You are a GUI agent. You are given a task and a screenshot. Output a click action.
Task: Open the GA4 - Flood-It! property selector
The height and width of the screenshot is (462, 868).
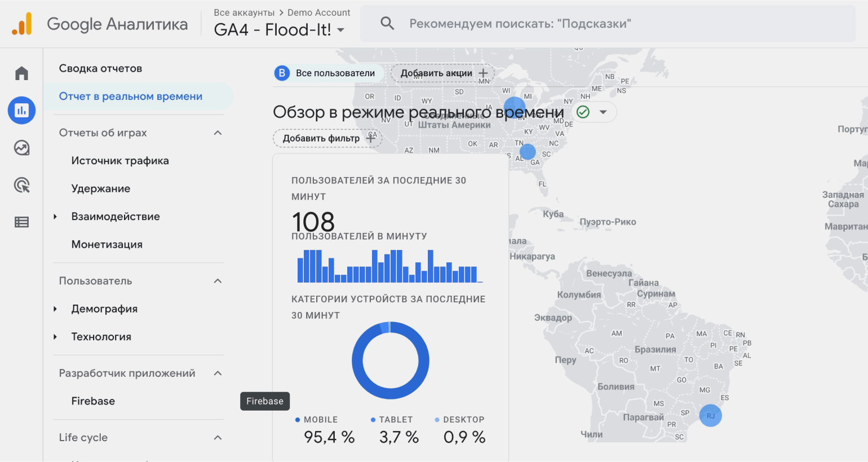click(279, 30)
